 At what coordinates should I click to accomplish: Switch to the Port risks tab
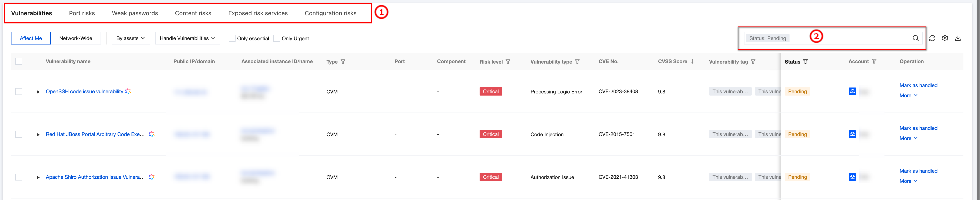pyautogui.click(x=82, y=13)
